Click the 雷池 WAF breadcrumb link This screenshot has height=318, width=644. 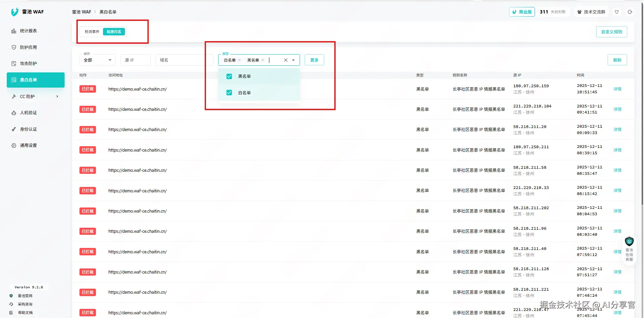pyautogui.click(x=81, y=12)
